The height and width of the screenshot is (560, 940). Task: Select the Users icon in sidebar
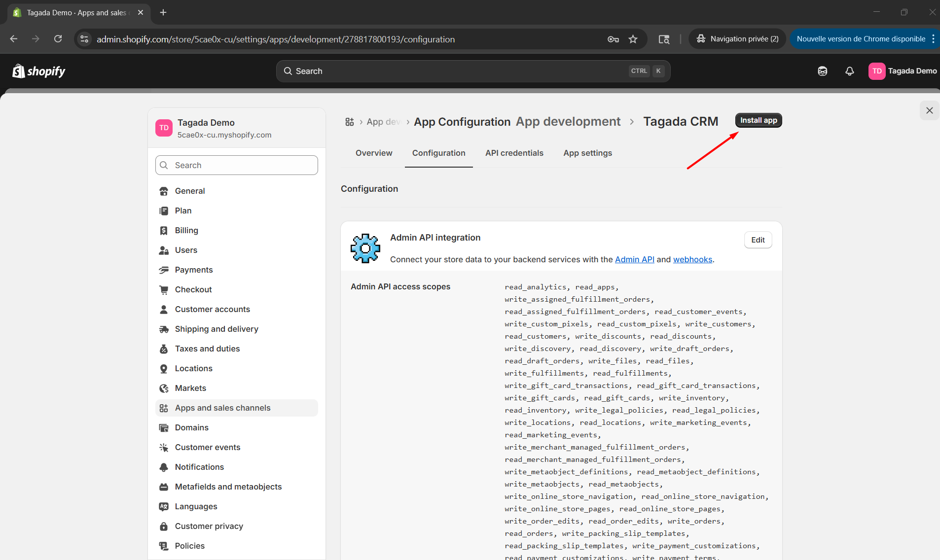coord(164,250)
